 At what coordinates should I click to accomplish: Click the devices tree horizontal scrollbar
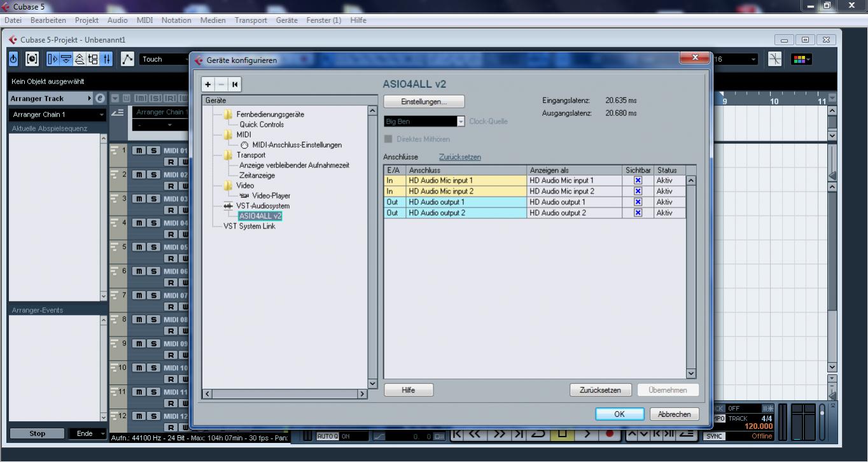285,394
